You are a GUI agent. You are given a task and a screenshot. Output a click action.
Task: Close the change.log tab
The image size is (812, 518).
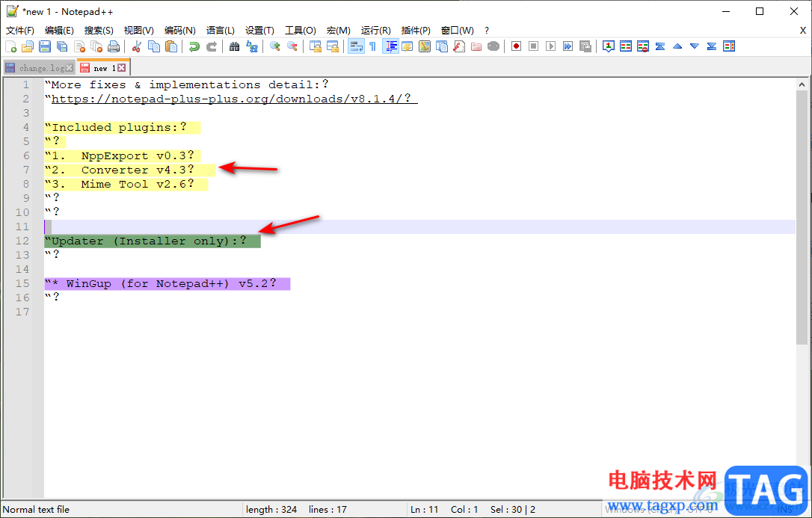click(70, 68)
